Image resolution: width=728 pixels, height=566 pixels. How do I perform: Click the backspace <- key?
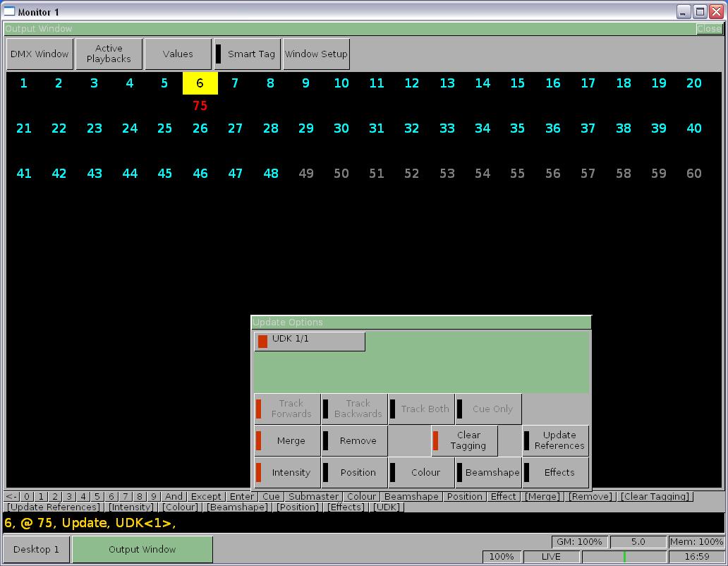11,496
